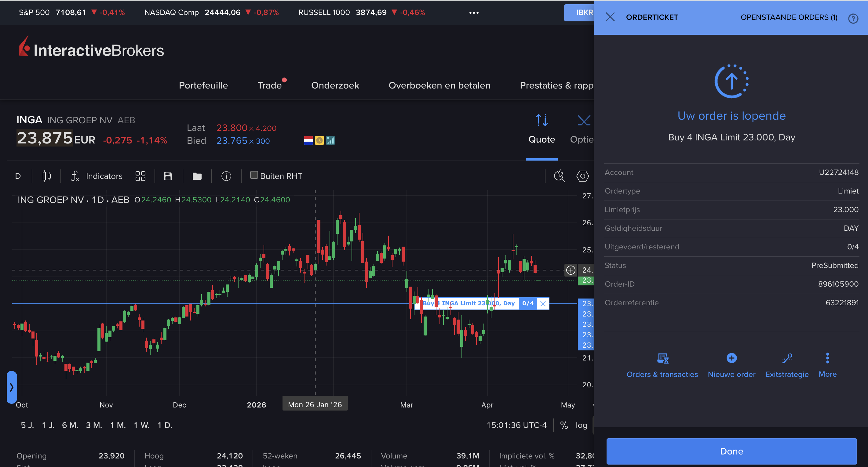The image size is (868, 467).
Task: Open saved chart folder
Action: pos(197,176)
